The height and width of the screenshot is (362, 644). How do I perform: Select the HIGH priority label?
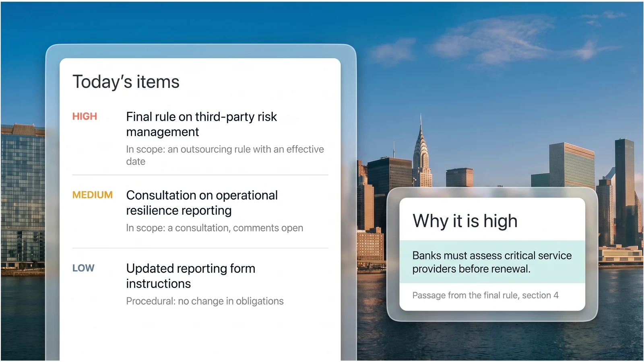click(85, 117)
